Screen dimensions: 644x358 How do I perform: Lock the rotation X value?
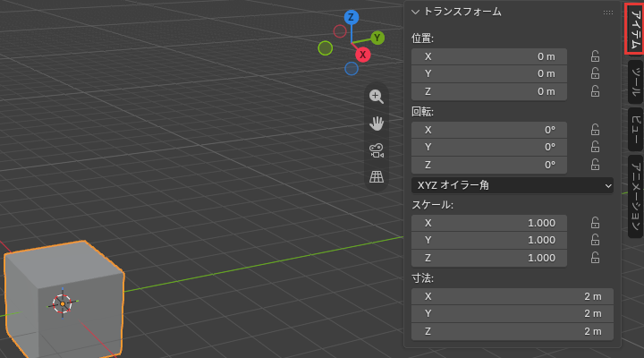(x=595, y=130)
